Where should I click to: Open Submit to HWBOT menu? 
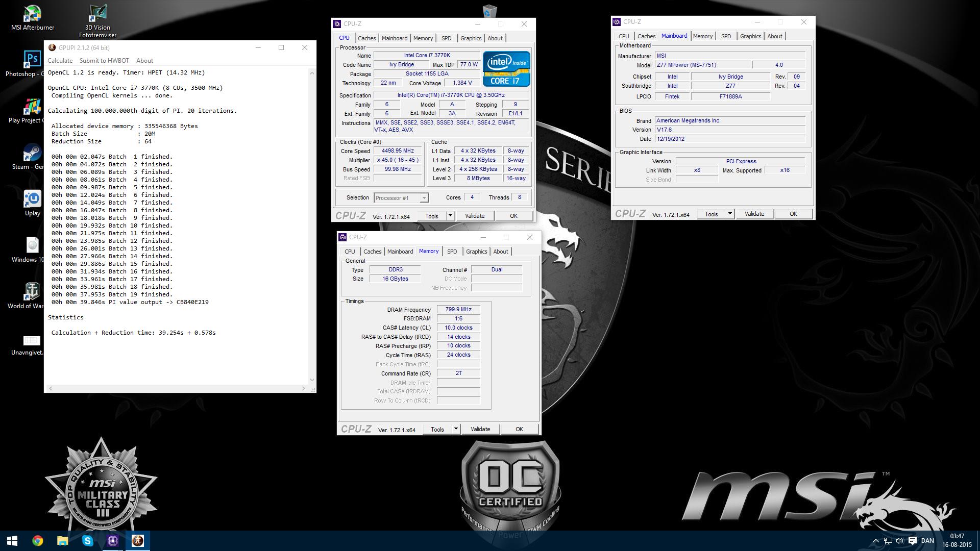pos(104,60)
